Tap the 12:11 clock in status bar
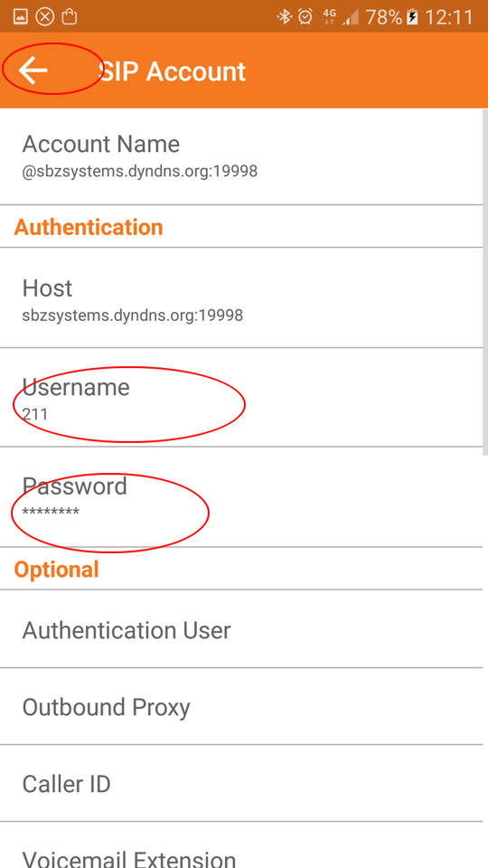 coord(449,17)
